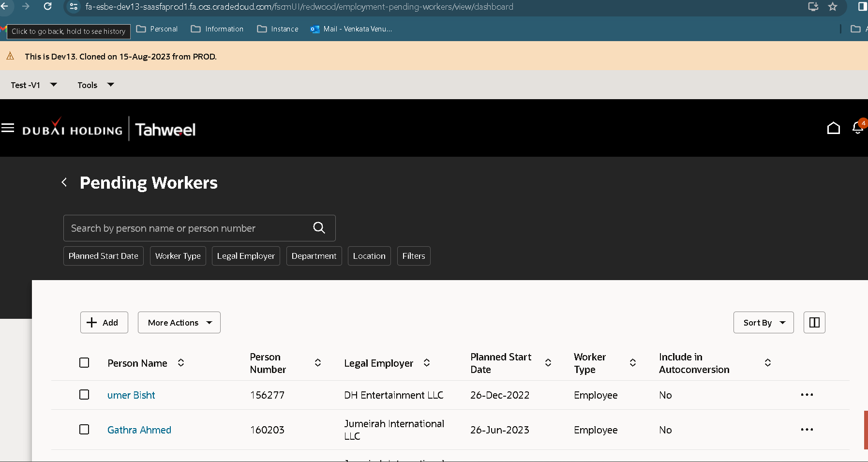Screen dimensions: 868x462
Task: Expand the More Actions dropdown
Action: (179, 323)
